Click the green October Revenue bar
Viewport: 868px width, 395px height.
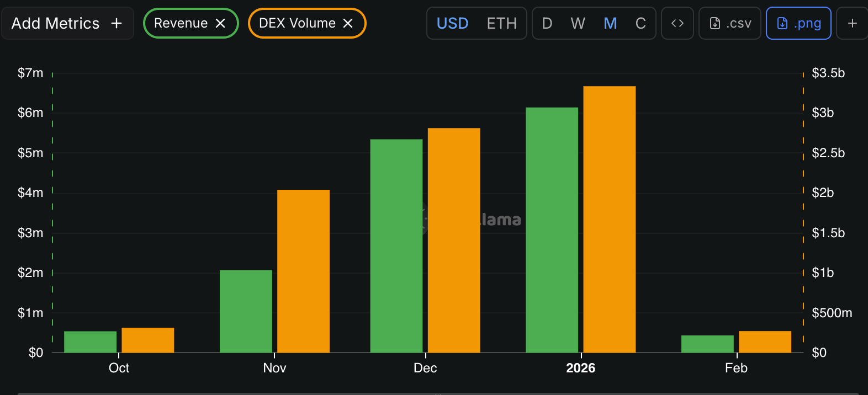pyautogui.click(x=91, y=342)
